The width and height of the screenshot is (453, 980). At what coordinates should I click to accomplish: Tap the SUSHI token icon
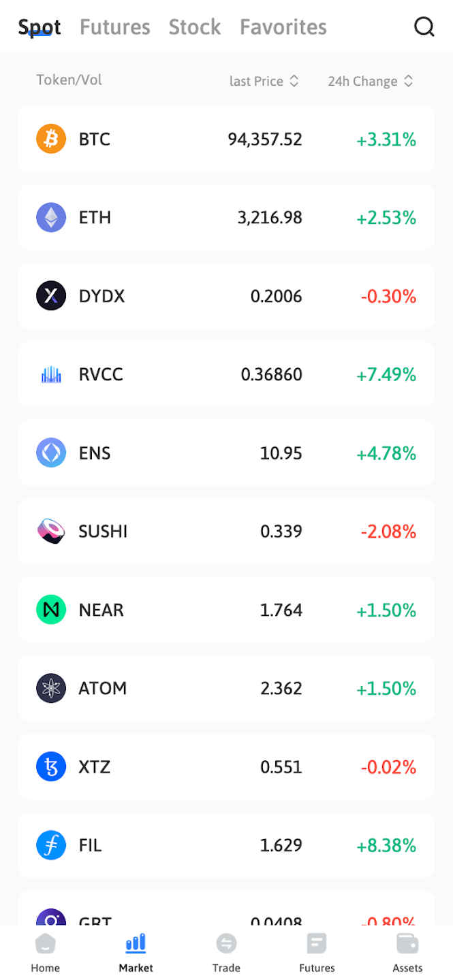[51, 532]
